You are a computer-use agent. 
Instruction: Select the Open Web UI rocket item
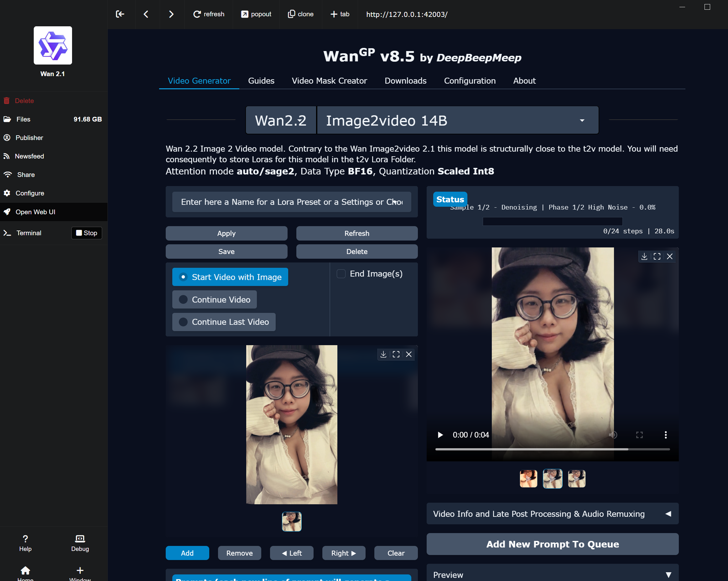[x=54, y=212]
